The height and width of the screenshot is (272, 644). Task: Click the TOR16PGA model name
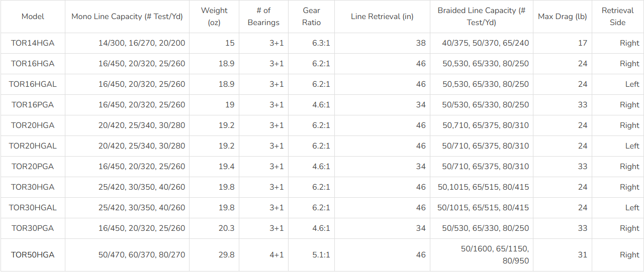tap(33, 105)
